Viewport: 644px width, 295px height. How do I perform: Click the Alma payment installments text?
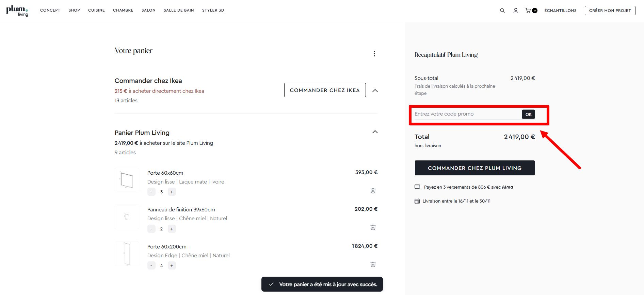click(x=468, y=187)
